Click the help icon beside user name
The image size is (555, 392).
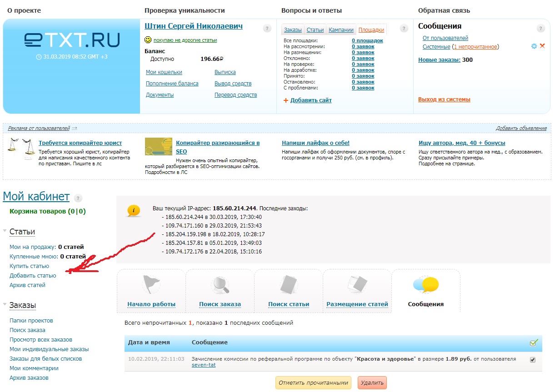267,28
